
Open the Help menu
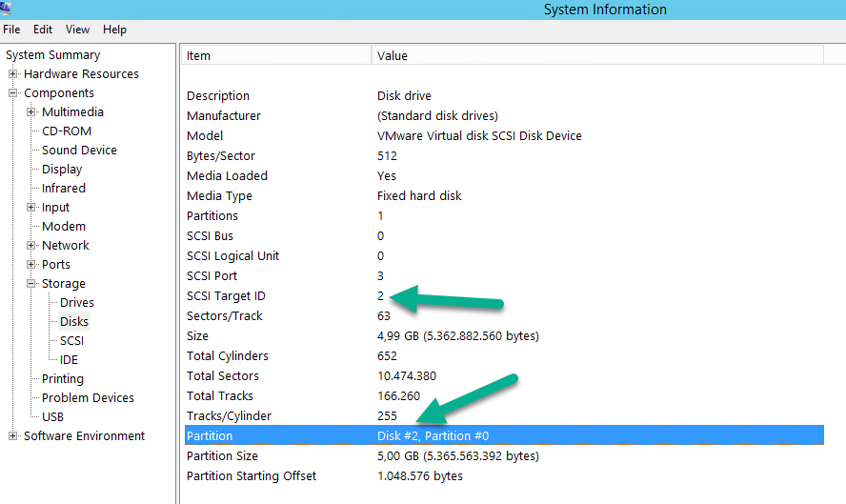[x=114, y=30]
